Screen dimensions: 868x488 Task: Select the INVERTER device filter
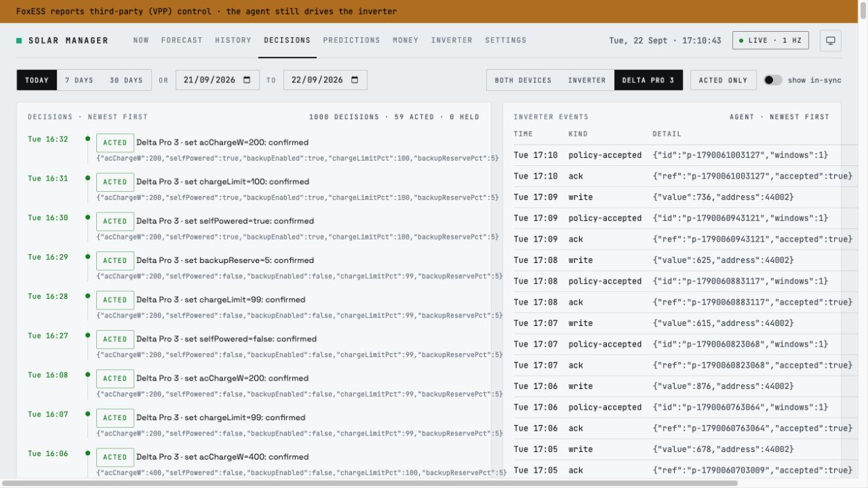(587, 80)
